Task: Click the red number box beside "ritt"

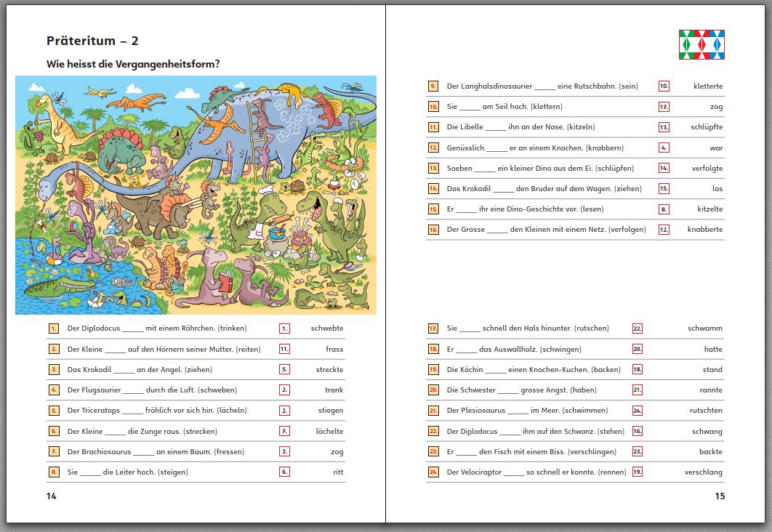Action: click(285, 472)
